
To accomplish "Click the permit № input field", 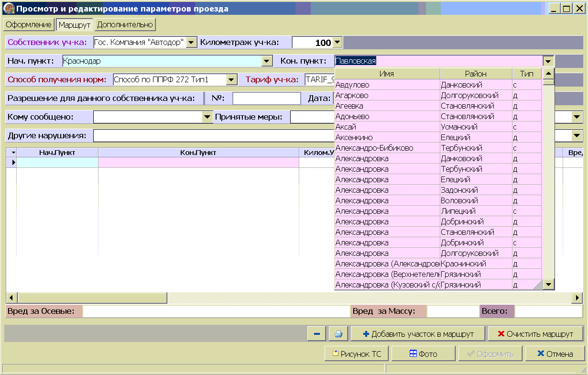I will click(x=266, y=99).
